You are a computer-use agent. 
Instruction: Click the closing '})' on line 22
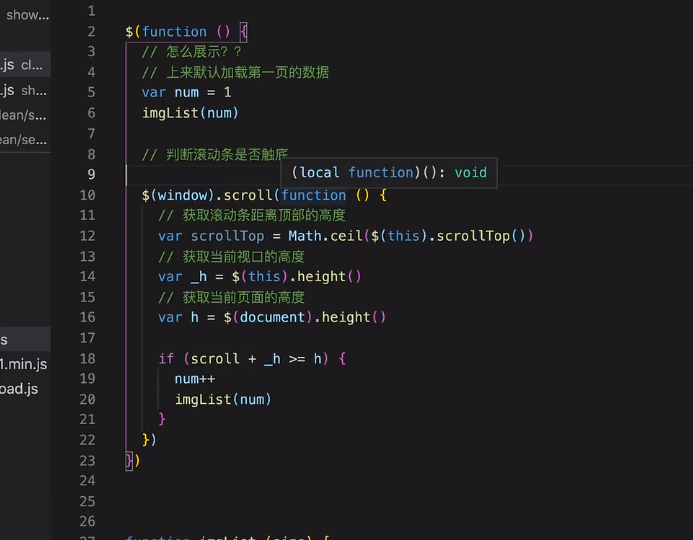[x=149, y=440]
